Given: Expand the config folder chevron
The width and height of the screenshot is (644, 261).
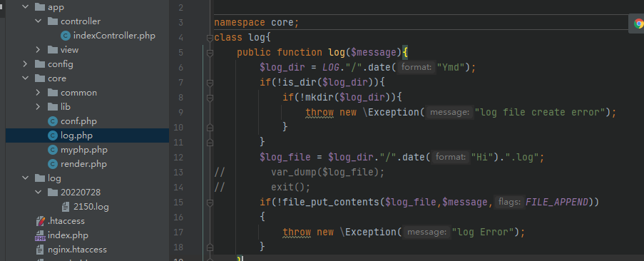Looking at the screenshot, I should click(26, 64).
